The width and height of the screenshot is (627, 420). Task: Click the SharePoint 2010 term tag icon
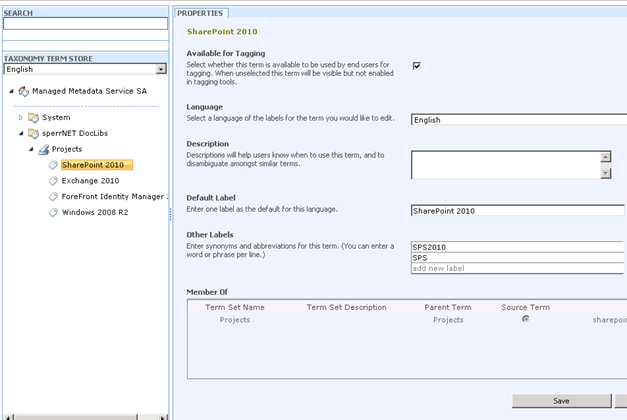[x=53, y=165]
